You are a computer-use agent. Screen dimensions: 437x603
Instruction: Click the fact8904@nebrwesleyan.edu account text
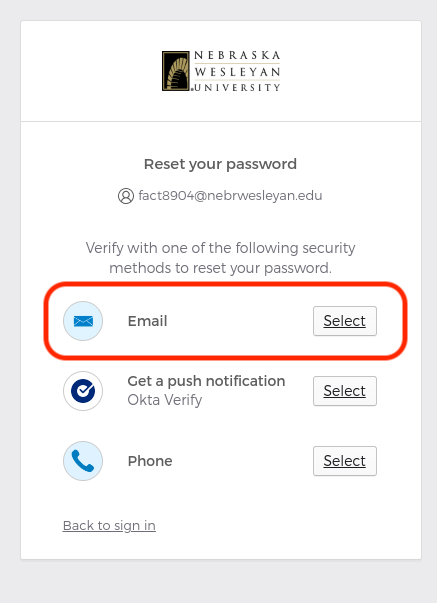[x=230, y=195]
